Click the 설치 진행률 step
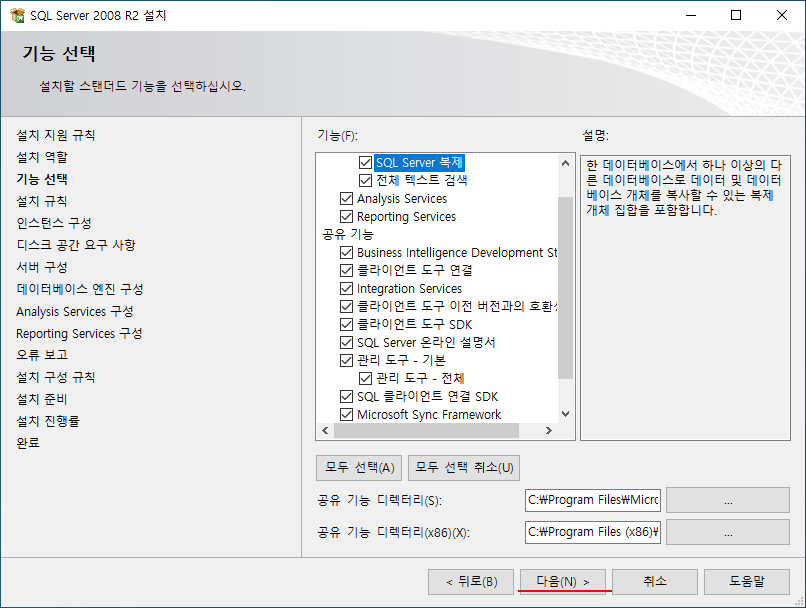The width and height of the screenshot is (806, 608). pos(48,421)
